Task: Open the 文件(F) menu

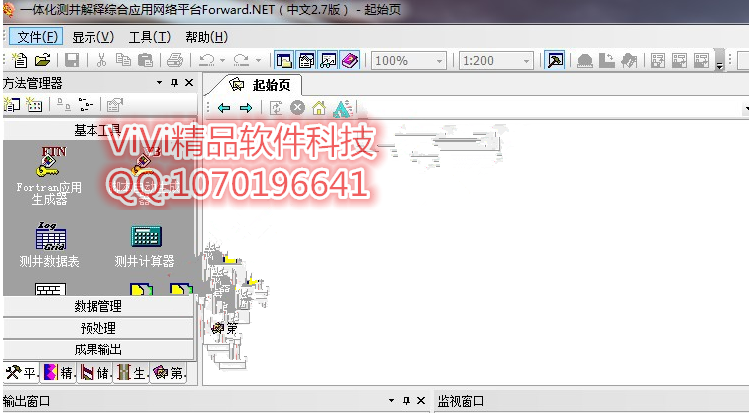Action: [37, 37]
